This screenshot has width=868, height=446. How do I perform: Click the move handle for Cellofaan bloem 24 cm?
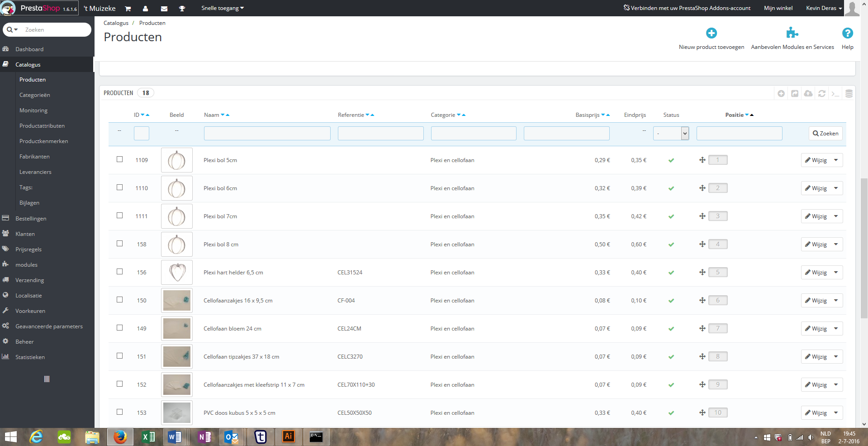click(702, 328)
